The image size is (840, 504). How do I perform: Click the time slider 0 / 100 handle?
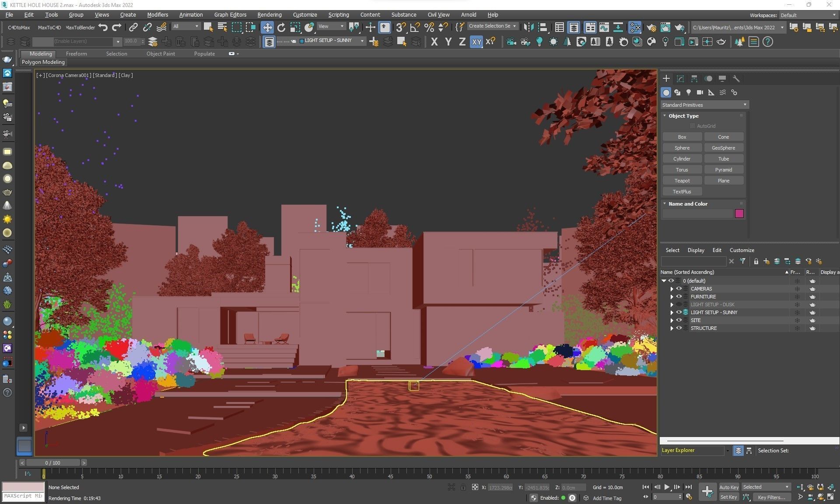[53, 462]
